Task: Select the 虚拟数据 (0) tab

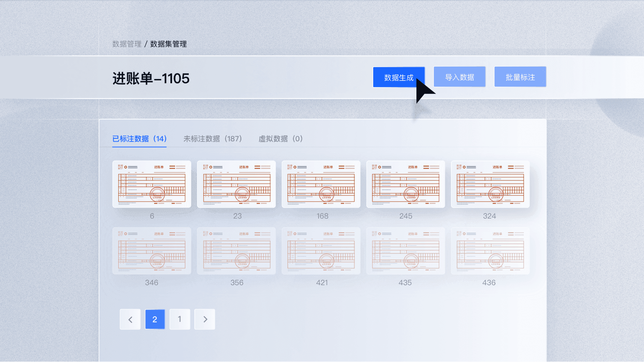Action: (x=281, y=139)
